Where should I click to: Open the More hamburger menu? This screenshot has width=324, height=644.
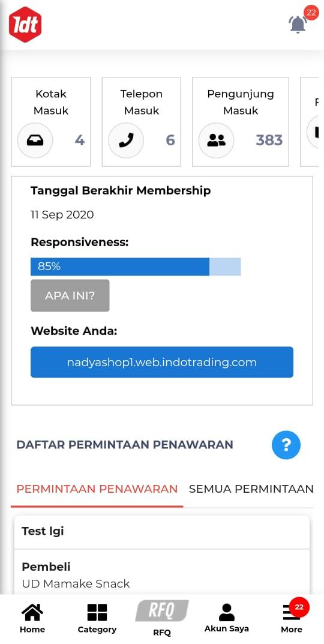point(292,618)
